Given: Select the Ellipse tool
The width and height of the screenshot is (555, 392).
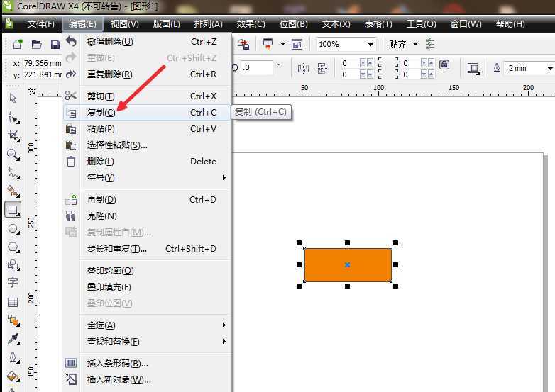Looking at the screenshot, I should coord(13,228).
